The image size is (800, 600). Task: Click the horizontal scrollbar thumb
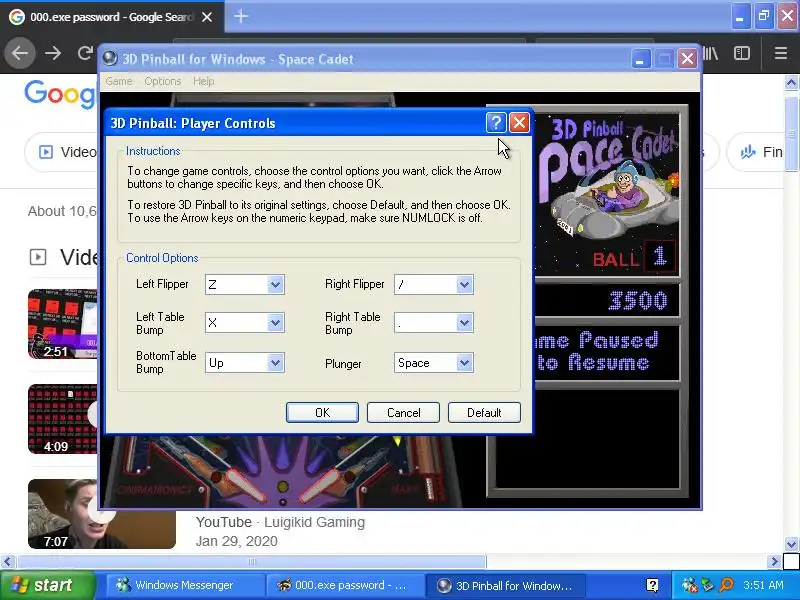252,562
